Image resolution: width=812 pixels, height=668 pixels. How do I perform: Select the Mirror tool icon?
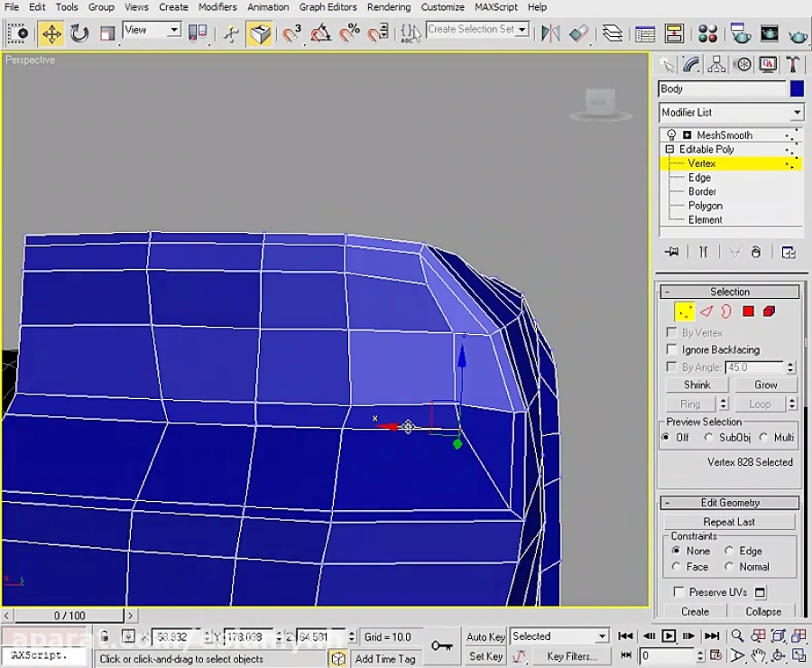click(550, 33)
